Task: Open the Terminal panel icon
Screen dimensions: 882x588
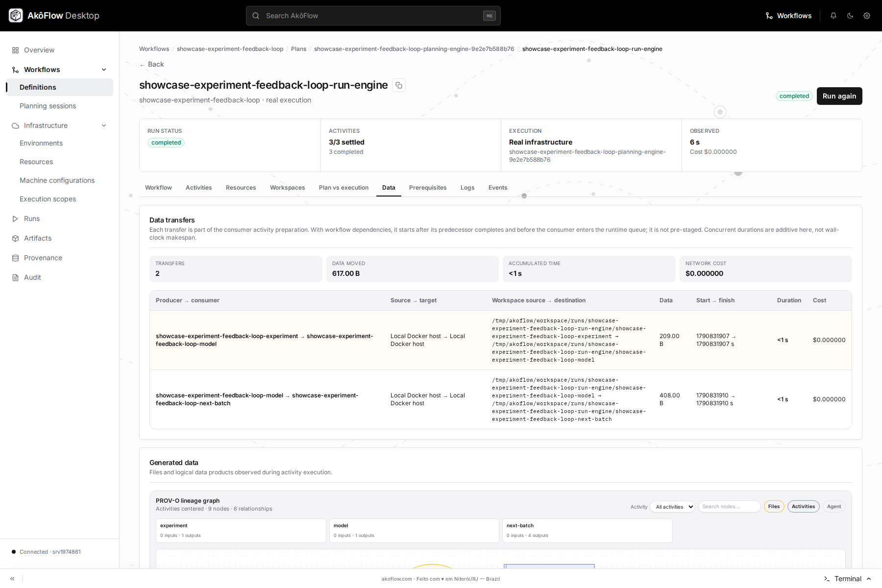Action: [x=827, y=579]
